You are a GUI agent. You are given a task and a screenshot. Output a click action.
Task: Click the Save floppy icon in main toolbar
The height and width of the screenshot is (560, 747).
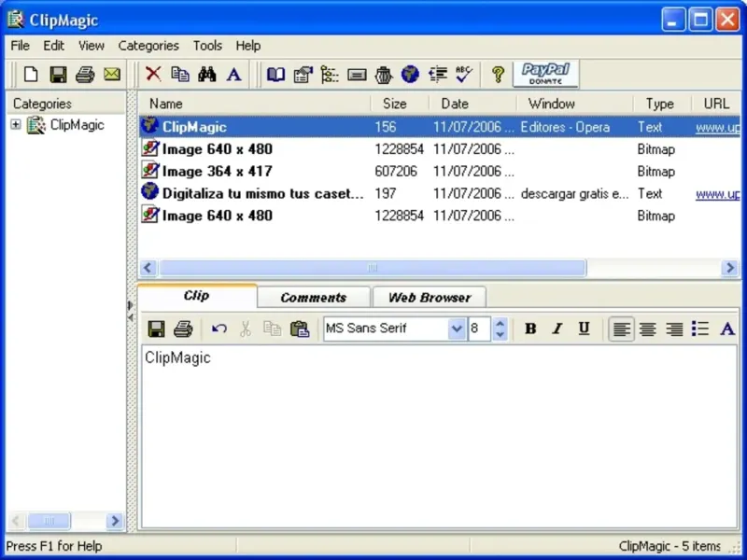[x=58, y=75]
